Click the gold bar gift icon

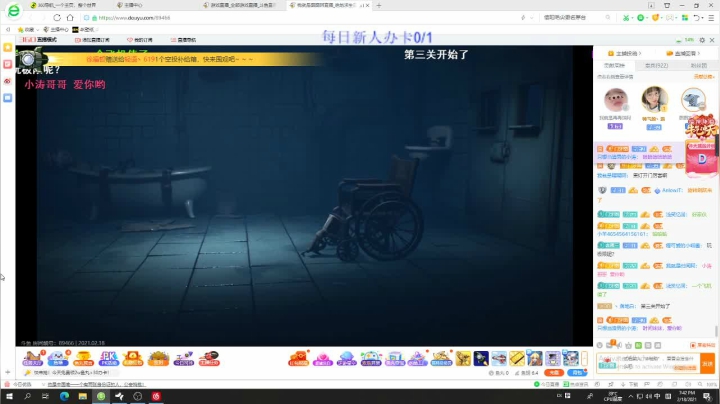[x=517, y=358]
